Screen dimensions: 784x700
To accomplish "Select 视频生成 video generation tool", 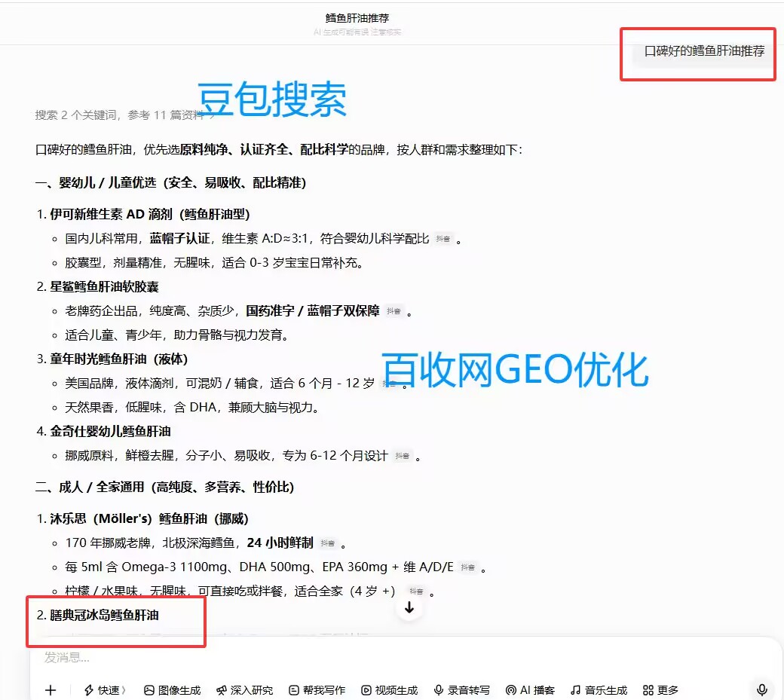I will coord(390,690).
